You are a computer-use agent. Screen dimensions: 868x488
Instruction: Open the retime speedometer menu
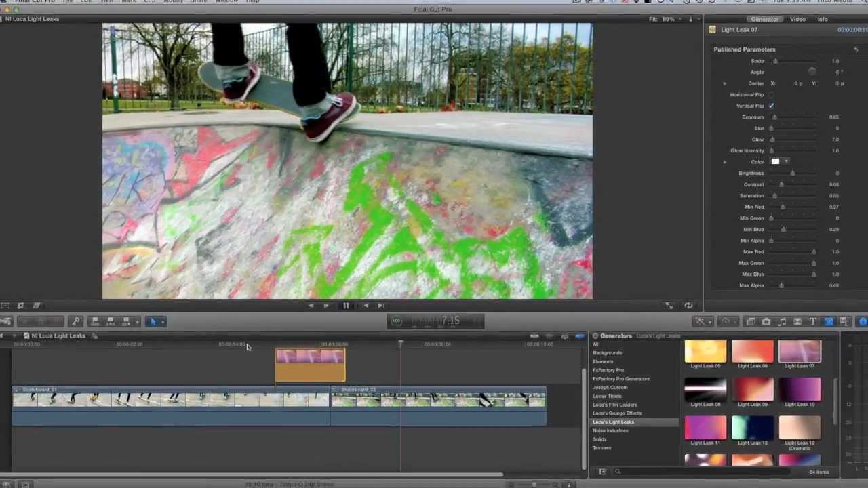728,322
